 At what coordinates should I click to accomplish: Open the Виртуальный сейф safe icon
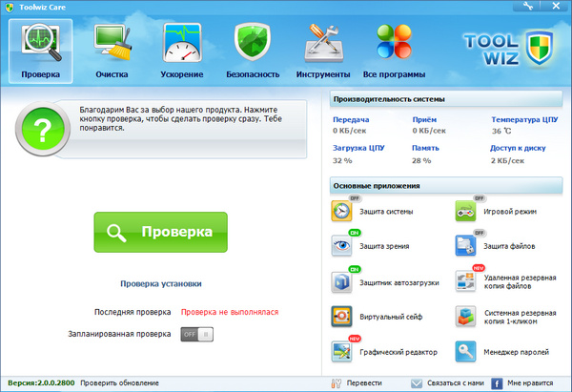[342, 316]
